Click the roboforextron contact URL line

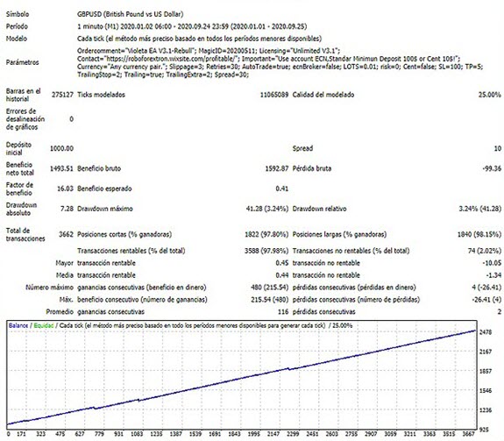pos(269,59)
